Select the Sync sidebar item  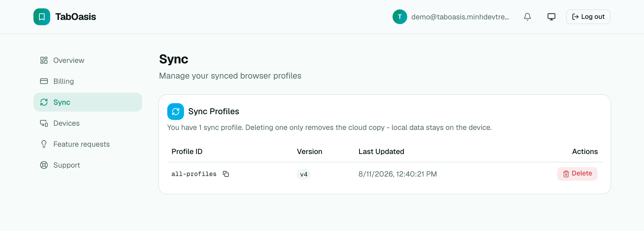pos(88,102)
